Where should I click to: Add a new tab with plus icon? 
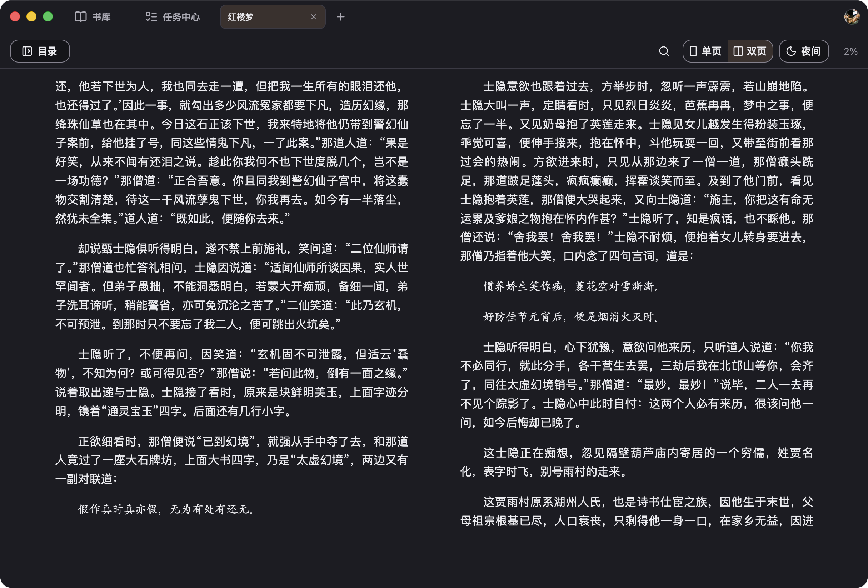(x=340, y=17)
